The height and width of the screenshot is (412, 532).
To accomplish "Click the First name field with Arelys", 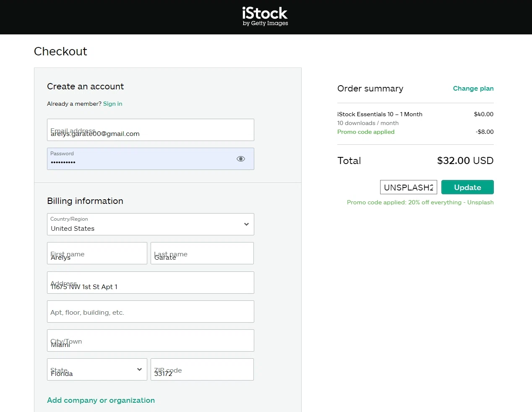I will 97,253.
